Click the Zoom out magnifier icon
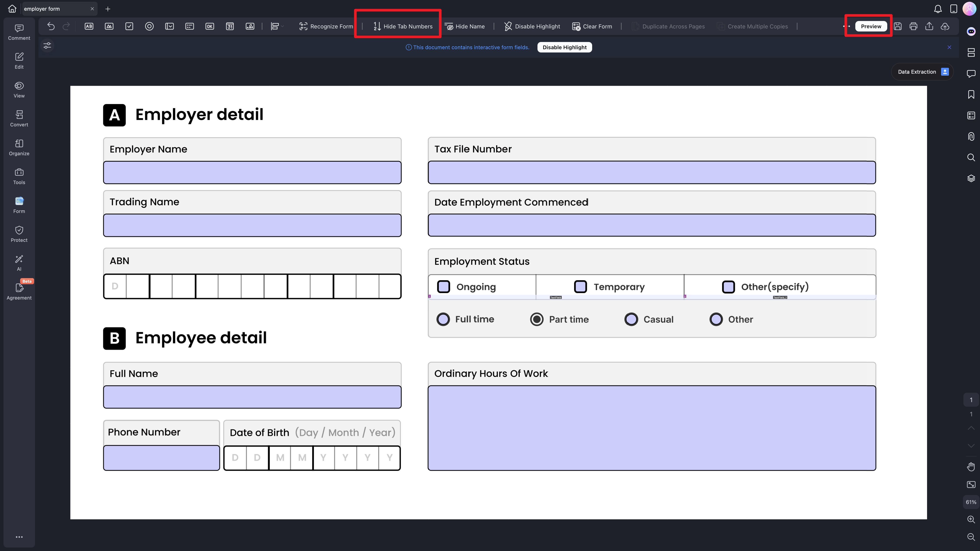Screen dimensions: 980x551 pyautogui.click(x=971, y=537)
